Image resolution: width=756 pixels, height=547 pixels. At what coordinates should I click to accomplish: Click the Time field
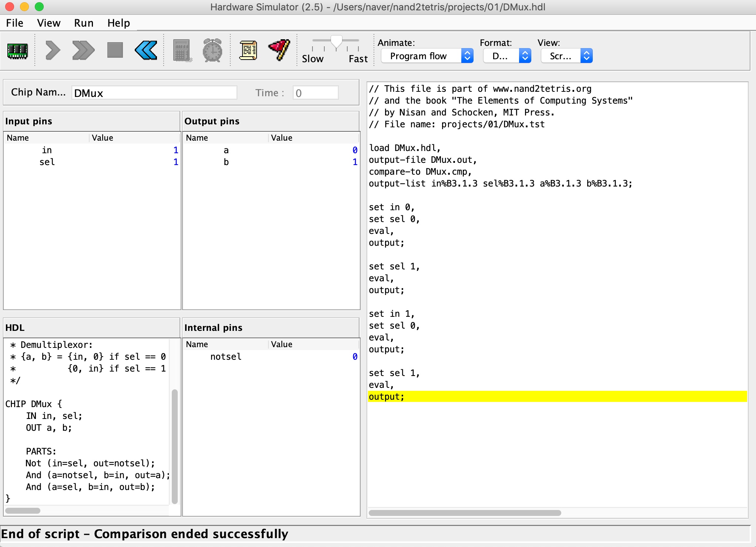315,93
